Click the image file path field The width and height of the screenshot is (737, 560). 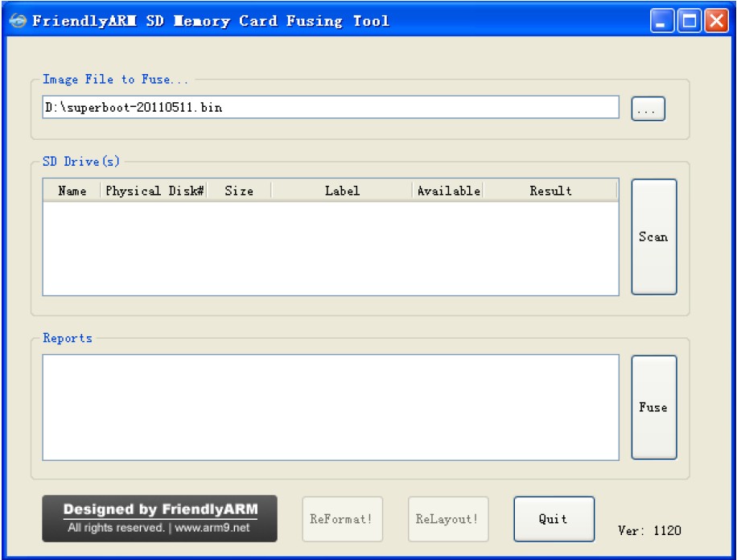pos(330,108)
